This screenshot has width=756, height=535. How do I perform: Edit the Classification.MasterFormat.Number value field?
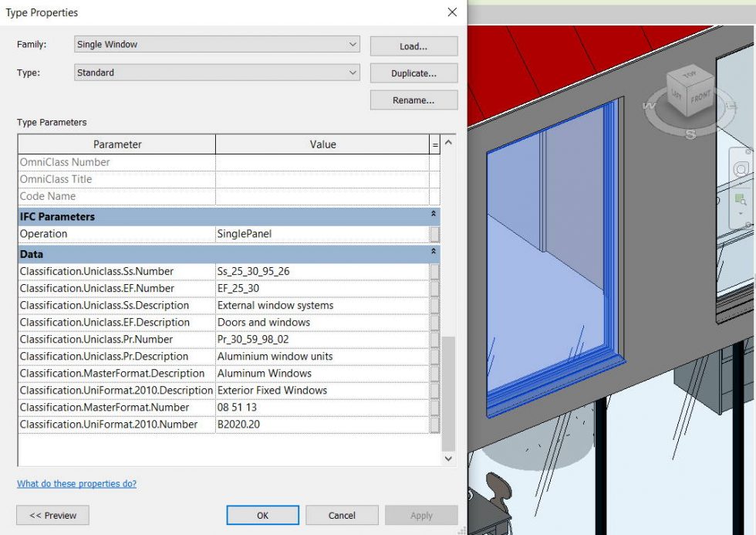point(322,408)
